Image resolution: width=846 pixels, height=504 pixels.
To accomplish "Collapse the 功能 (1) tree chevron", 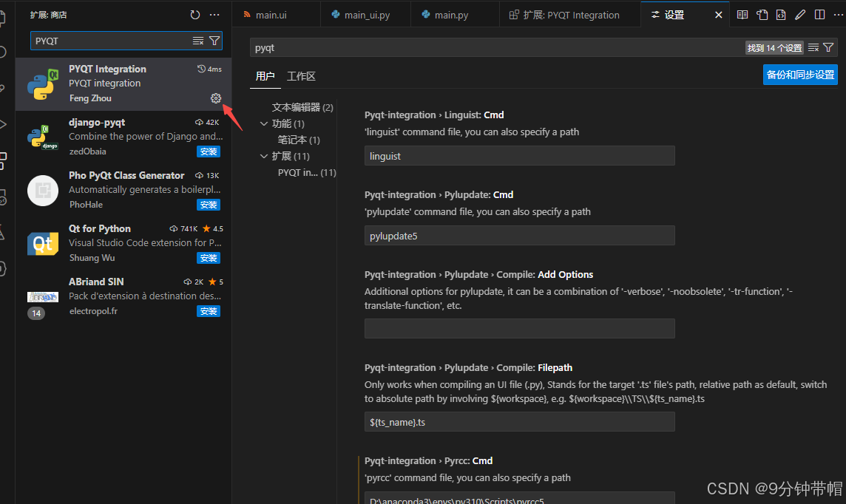I will 264,124.
